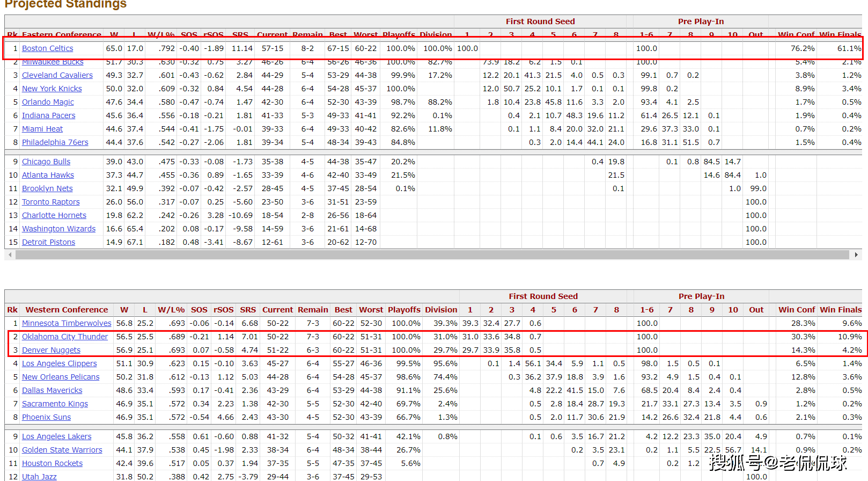Select Bulls Playoffs value 20.2%

tap(403, 162)
